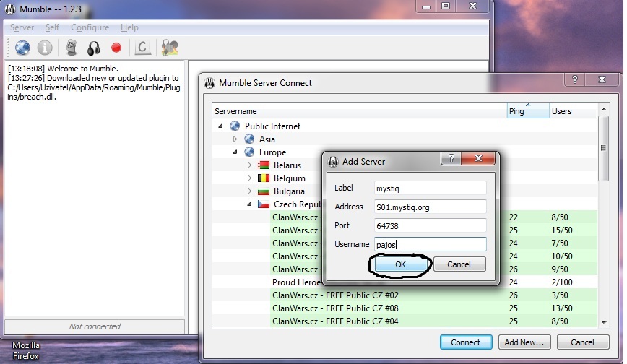Open the Configure menu

[90, 27]
